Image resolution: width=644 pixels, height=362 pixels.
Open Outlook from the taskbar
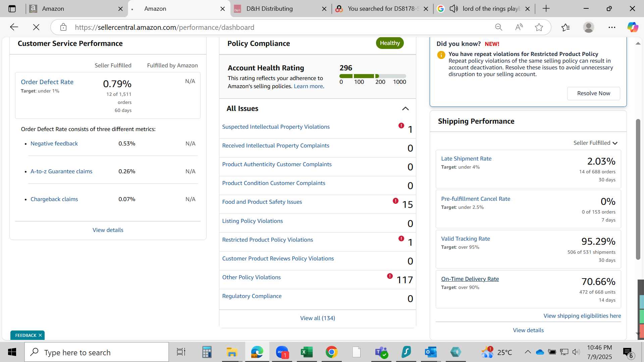pyautogui.click(x=431, y=352)
